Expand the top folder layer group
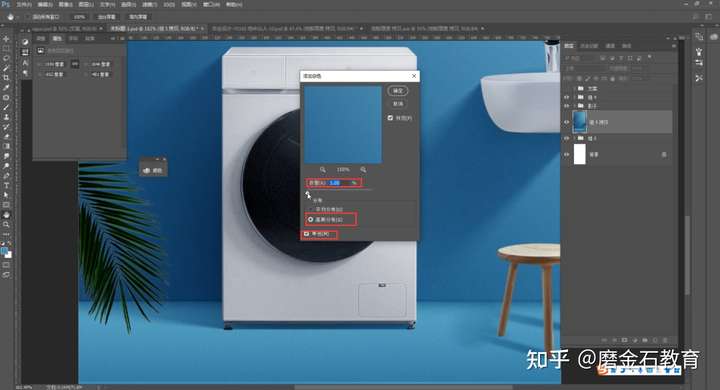This screenshot has height=390, width=720. pos(574,88)
